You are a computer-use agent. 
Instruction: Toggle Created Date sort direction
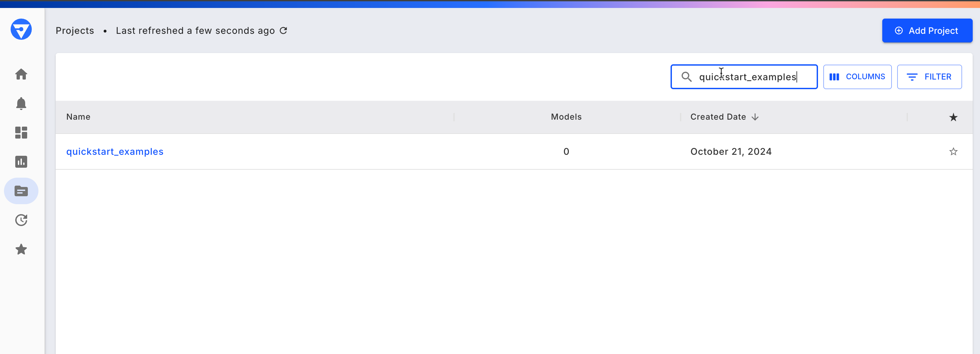pos(755,117)
